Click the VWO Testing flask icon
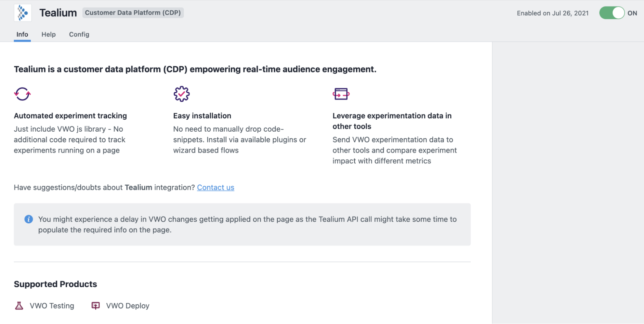The image size is (644, 324). point(19,306)
